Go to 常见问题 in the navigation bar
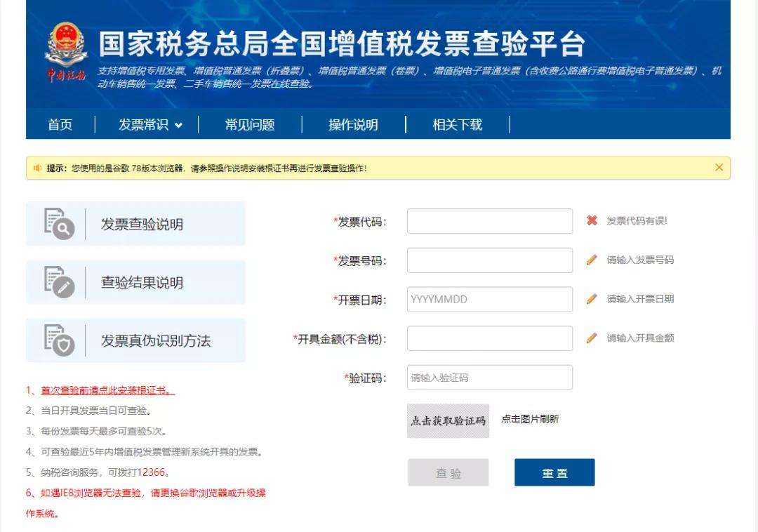Image resolution: width=758 pixels, height=532 pixels. pyautogui.click(x=250, y=125)
